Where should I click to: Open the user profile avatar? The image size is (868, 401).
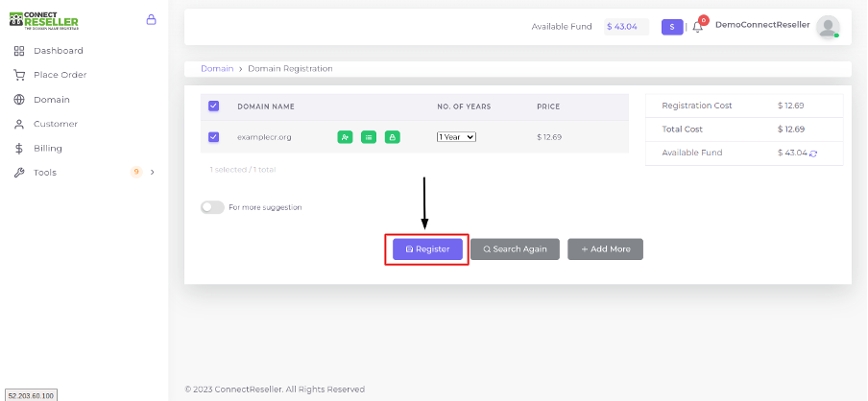click(x=828, y=27)
